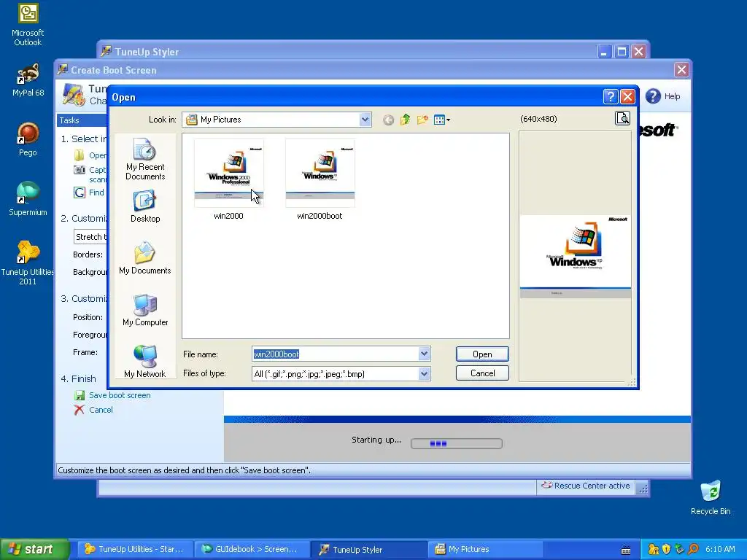Go up one folder level in Open dialog

click(406, 120)
